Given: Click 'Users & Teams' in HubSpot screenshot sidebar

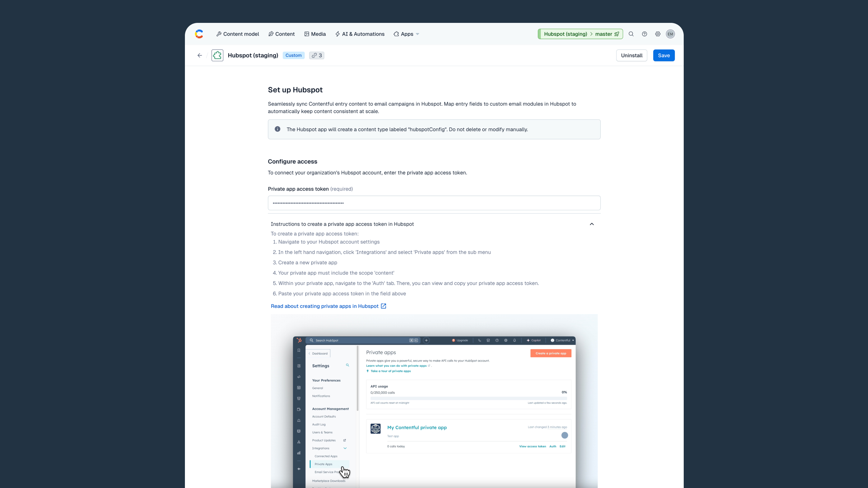Looking at the screenshot, I should [322, 432].
